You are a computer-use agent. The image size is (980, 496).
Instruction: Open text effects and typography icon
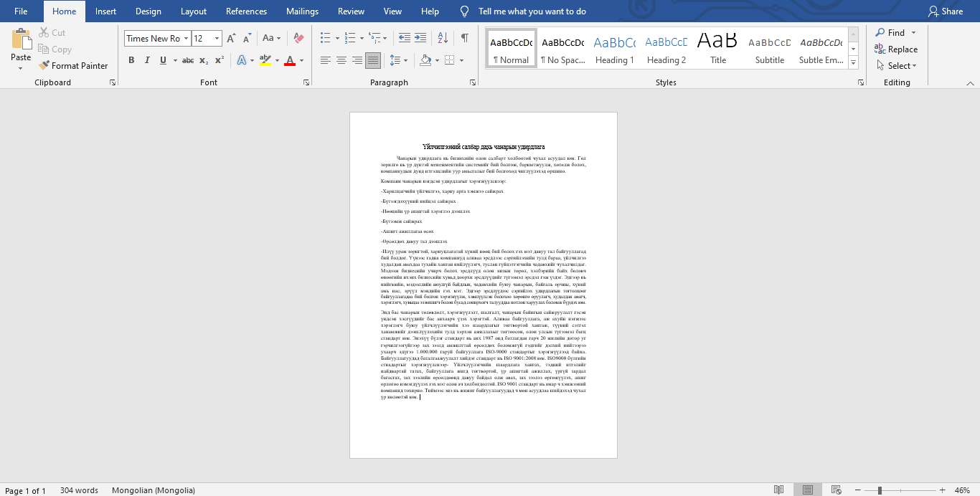242,60
